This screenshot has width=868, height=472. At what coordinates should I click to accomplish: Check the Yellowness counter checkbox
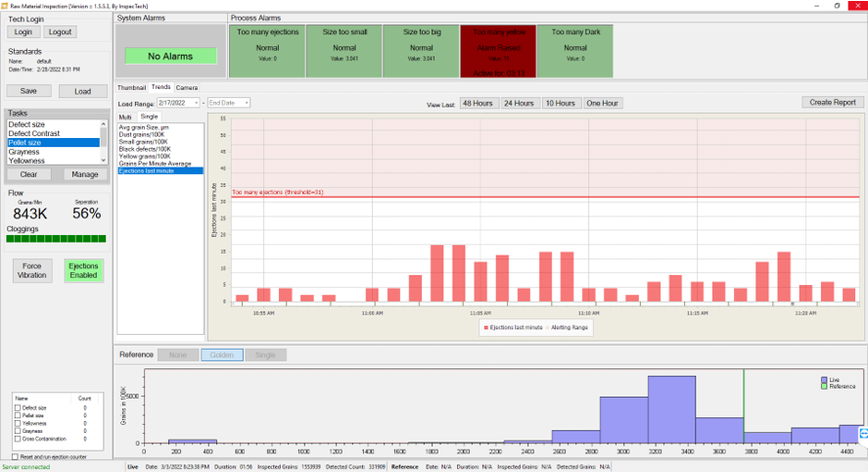coord(17,423)
